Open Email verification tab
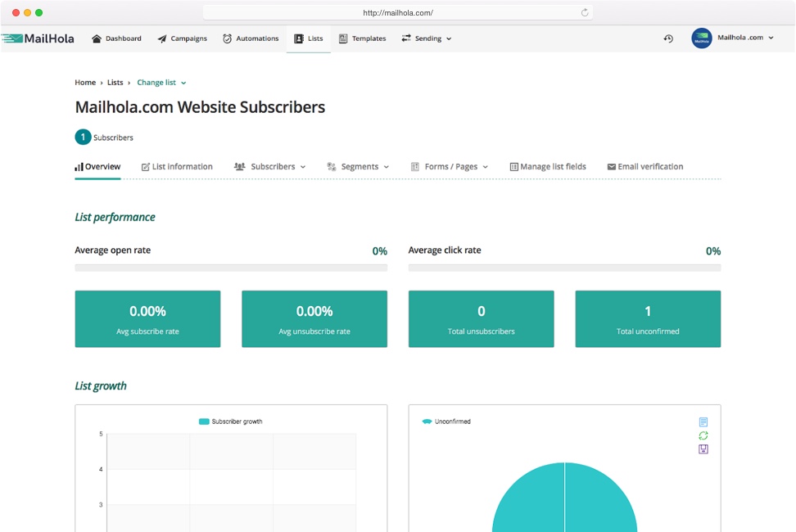The width and height of the screenshot is (796, 532). tap(645, 167)
